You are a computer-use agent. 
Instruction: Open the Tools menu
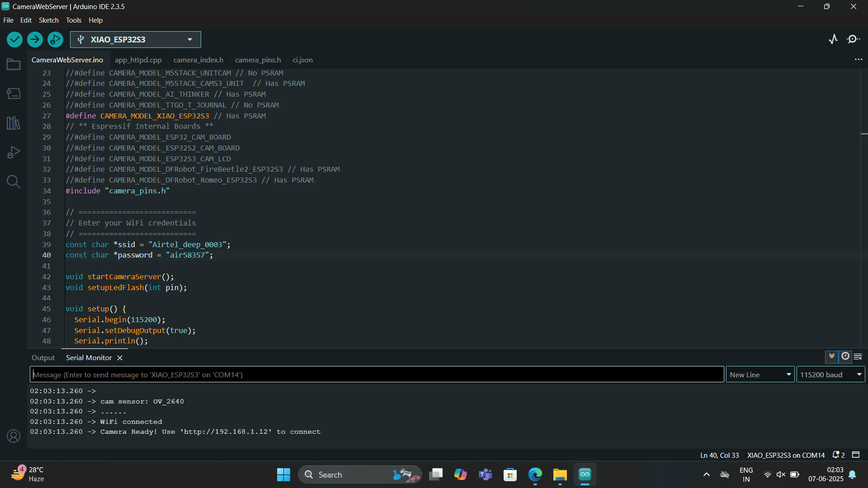pos(74,20)
